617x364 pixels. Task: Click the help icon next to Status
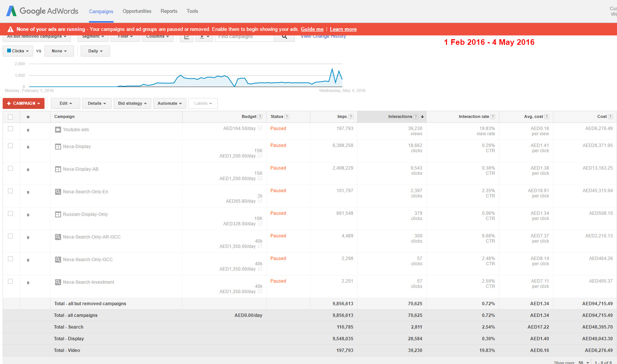click(x=287, y=117)
